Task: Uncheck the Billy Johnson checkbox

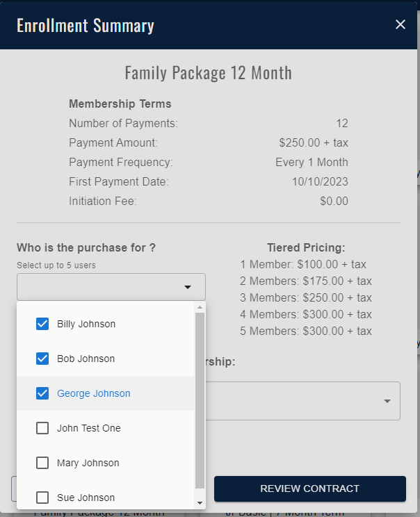Action: coord(42,324)
